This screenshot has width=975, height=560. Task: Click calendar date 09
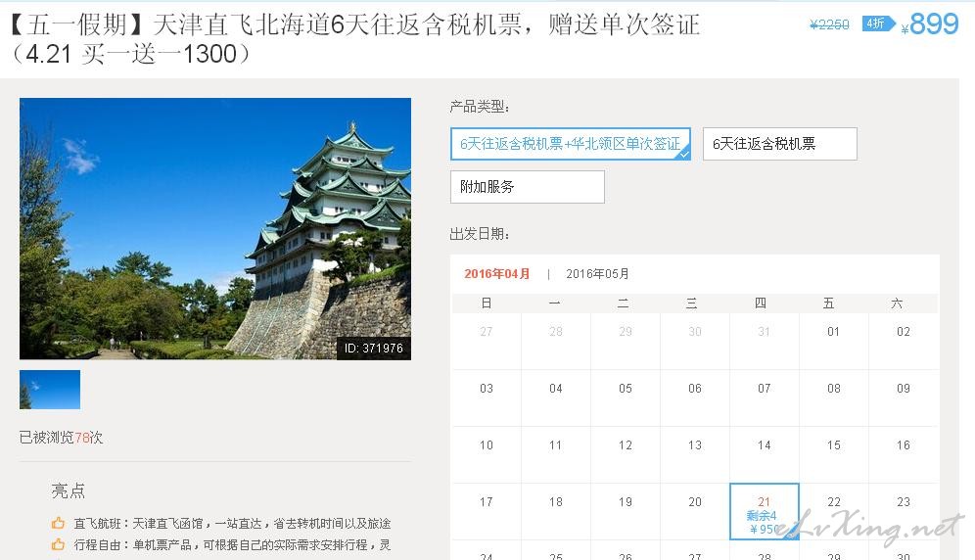coord(903,389)
